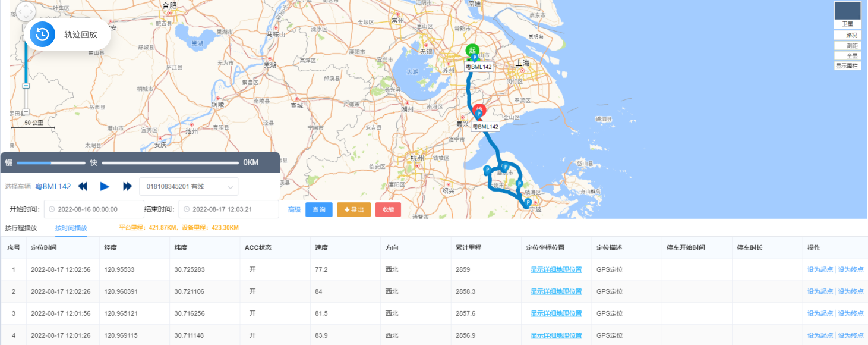Activate the 测距 distance measuring tool
Image resolution: width=868 pixels, height=345 pixels.
click(x=847, y=46)
